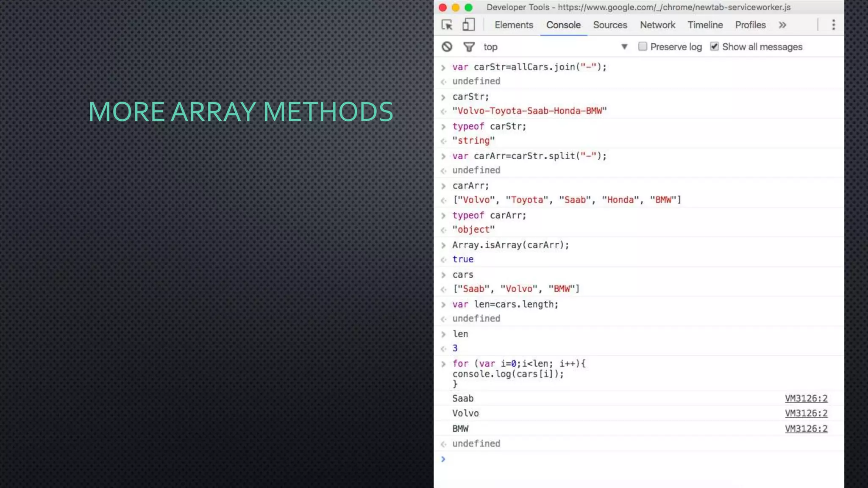Open DevTools three-dot customize menu

(833, 25)
